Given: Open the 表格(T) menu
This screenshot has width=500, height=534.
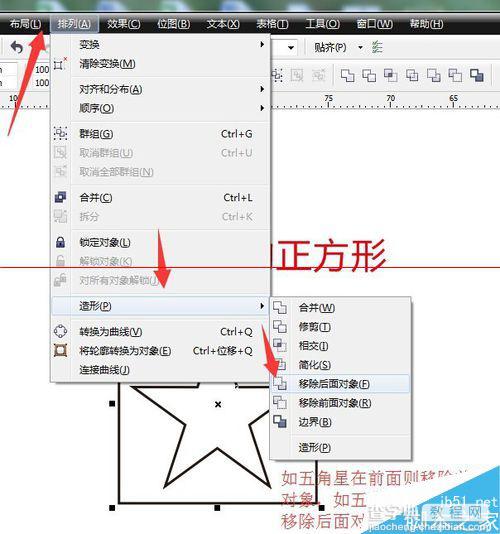Looking at the screenshot, I should coord(272,24).
